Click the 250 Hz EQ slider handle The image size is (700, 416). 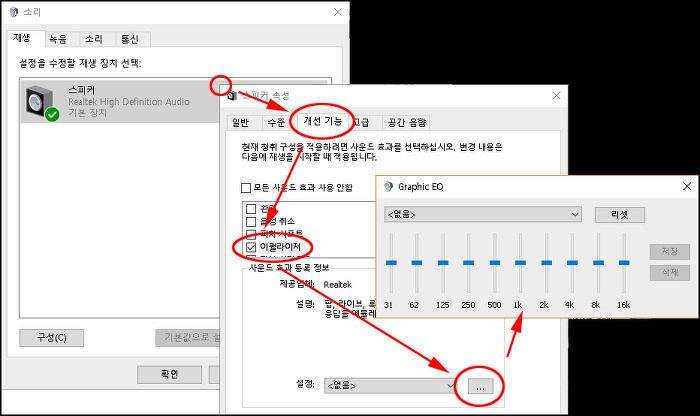pos(468,263)
